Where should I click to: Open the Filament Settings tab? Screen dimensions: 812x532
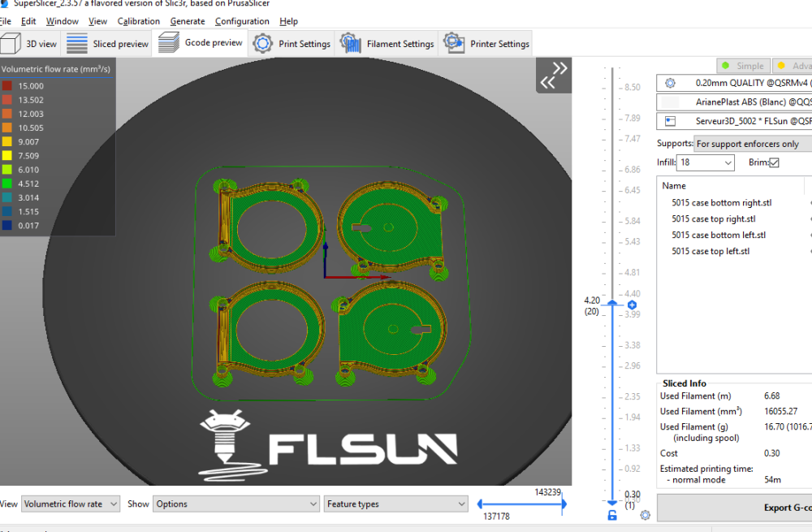(x=387, y=44)
